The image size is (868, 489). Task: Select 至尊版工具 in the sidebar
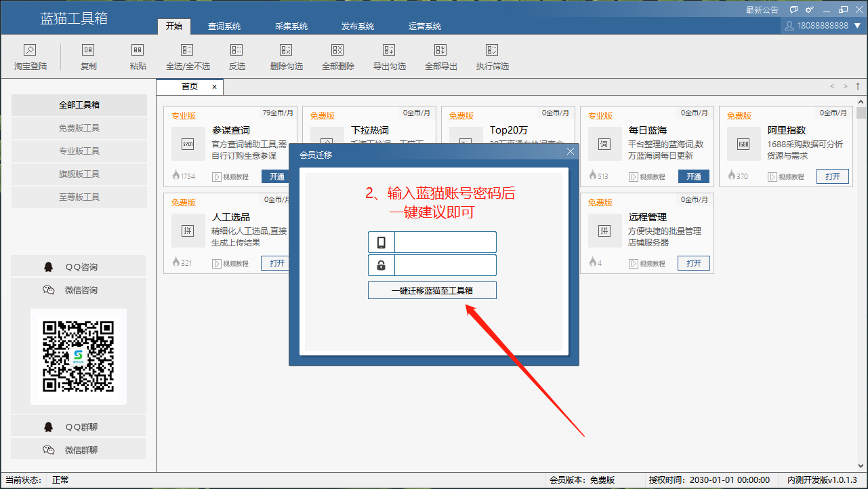pos(79,197)
